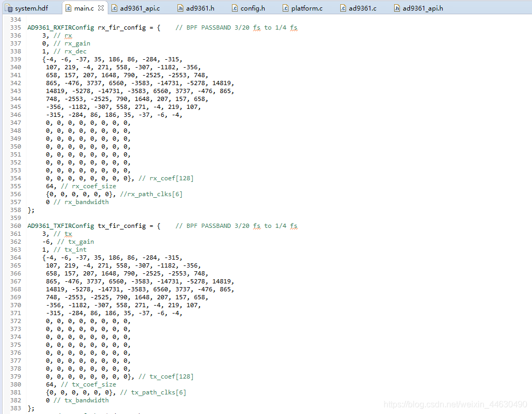Open the ad9361.h tab
Screen dimensions: 532x414
pyautogui.click(x=196, y=8)
